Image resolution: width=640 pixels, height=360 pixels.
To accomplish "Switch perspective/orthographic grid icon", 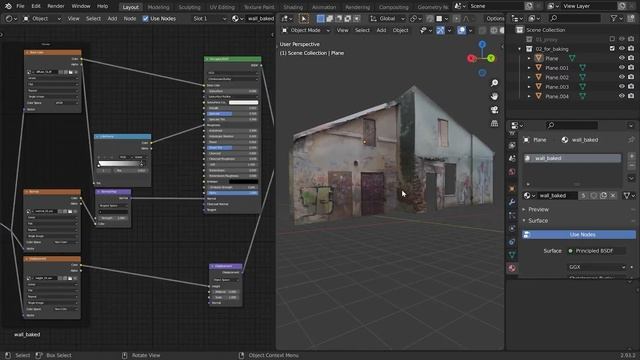I will pyautogui.click(x=494, y=123).
